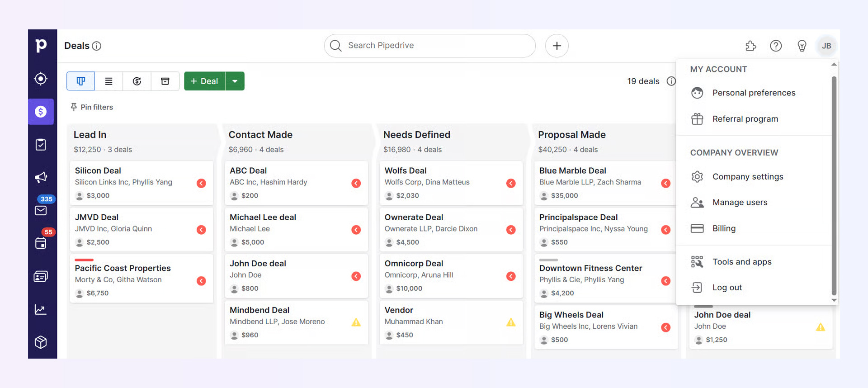Open Billing menu item

click(x=754, y=228)
